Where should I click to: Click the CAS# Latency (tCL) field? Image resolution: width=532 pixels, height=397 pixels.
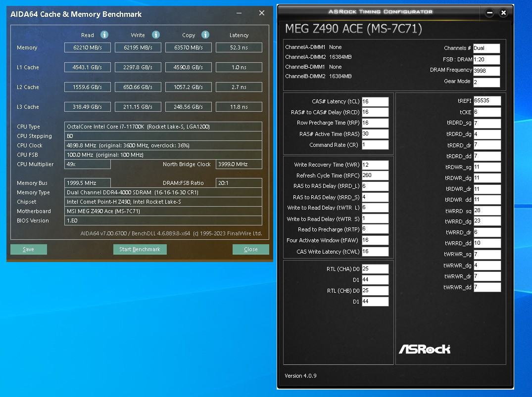pos(375,101)
